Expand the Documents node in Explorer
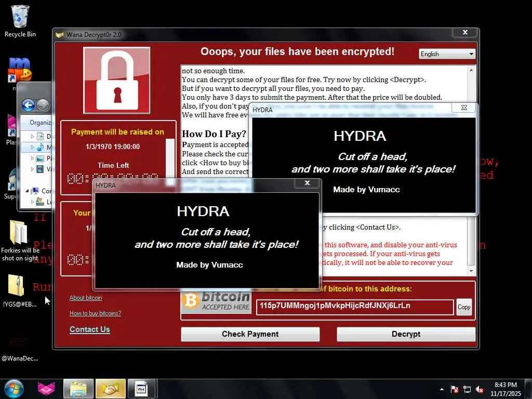 pyautogui.click(x=33, y=137)
